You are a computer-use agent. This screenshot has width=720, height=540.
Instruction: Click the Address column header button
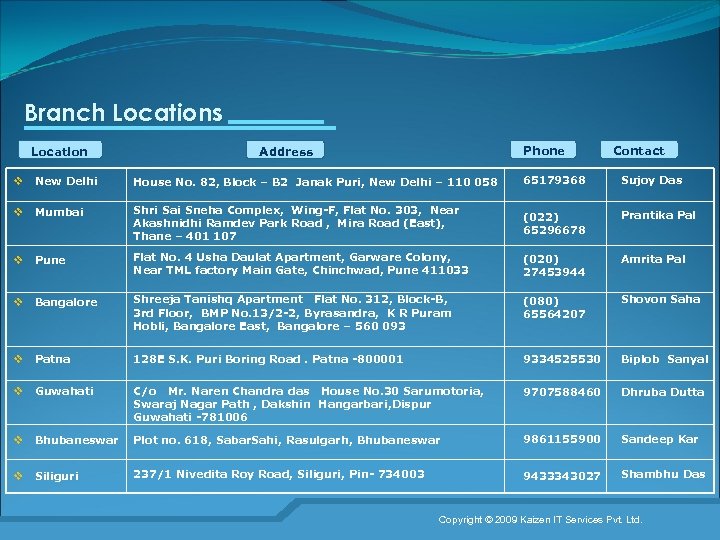[x=285, y=150]
